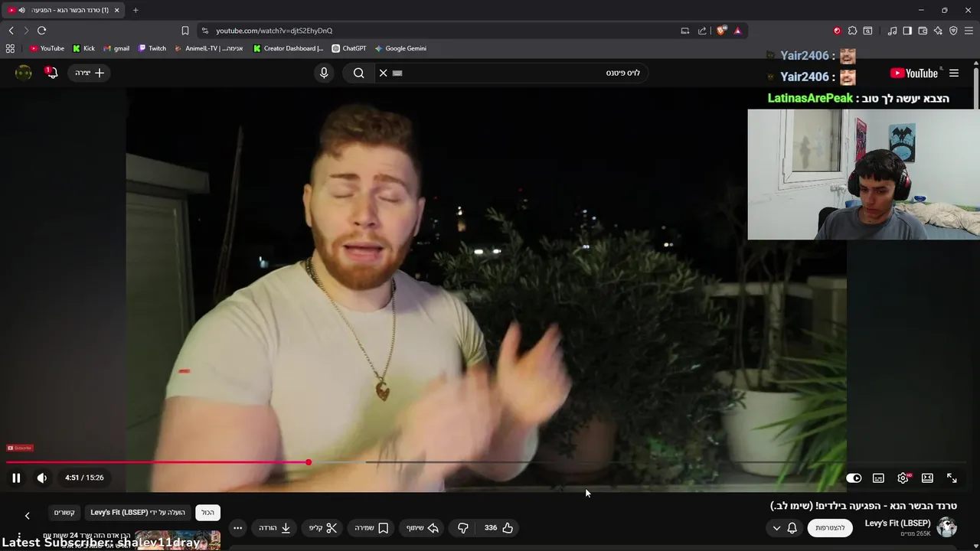Image resolution: width=980 pixels, height=551 pixels.
Task: Open the YouTube guide hamburger menu
Action: (x=954, y=73)
